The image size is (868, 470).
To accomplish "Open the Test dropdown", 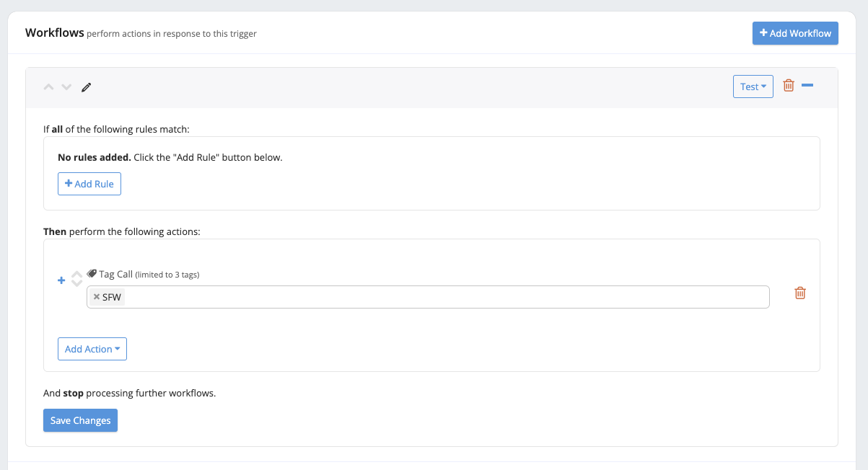I will coord(753,87).
